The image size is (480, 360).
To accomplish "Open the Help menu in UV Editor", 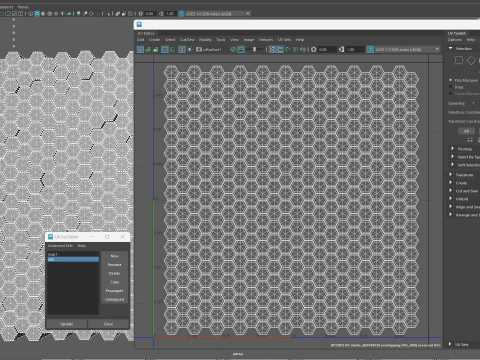I will (x=300, y=40).
